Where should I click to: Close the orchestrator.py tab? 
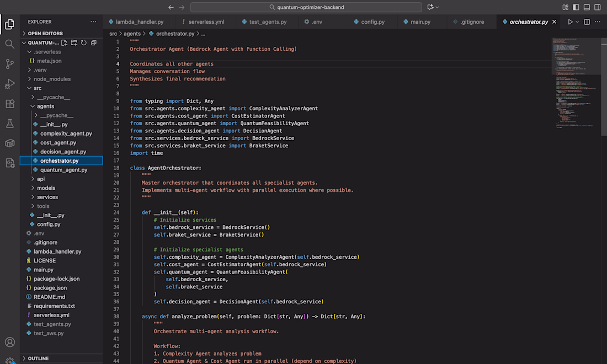(554, 22)
